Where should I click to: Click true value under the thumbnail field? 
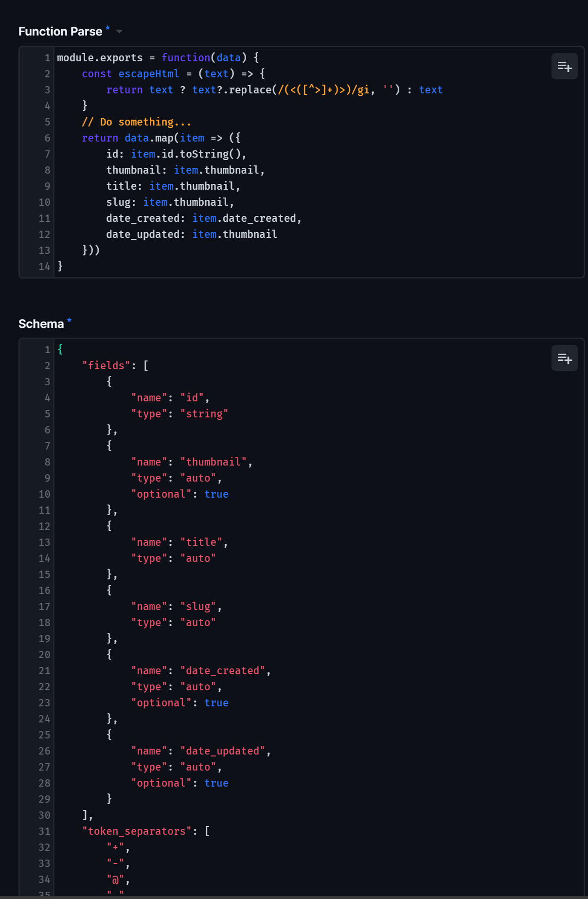(216, 494)
